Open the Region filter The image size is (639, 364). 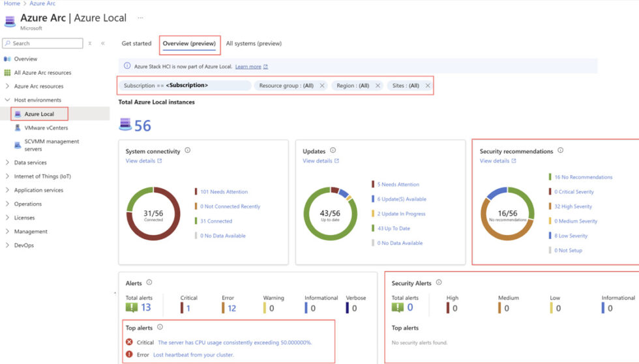[x=353, y=86]
